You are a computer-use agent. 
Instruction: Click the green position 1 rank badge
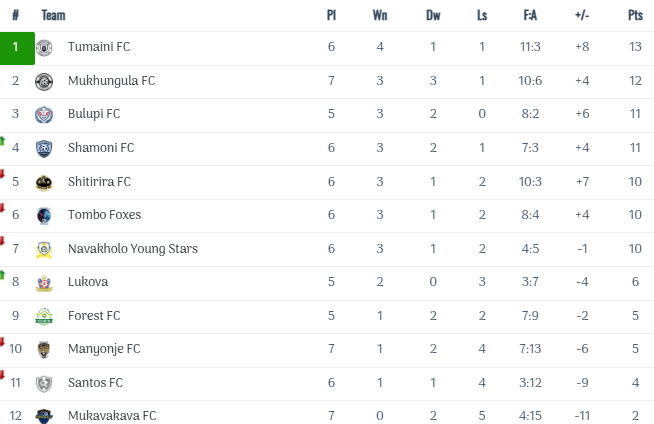16,47
